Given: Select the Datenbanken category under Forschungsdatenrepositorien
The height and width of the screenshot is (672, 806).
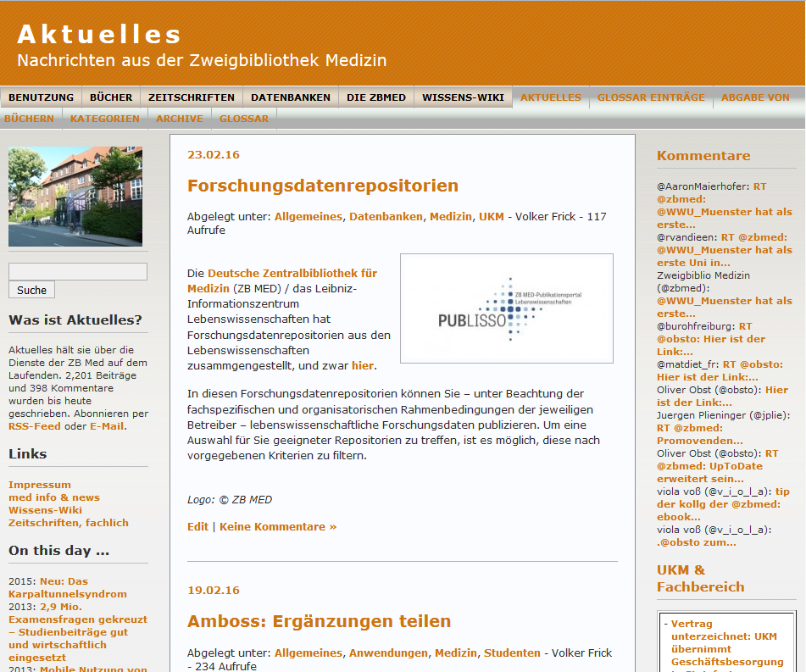Looking at the screenshot, I should tap(386, 216).
